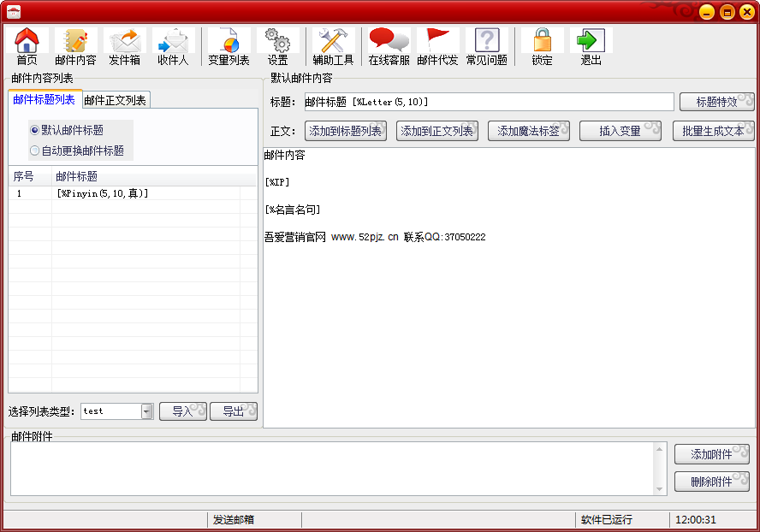Click the attachment list scrollbar down arrow

pyautogui.click(x=659, y=489)
